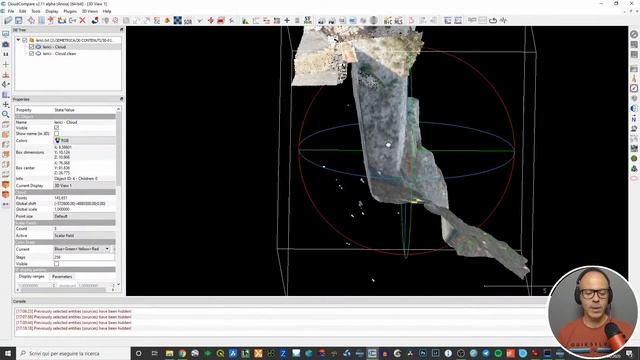Click the Open file icon in toolbar

point(8,20)
